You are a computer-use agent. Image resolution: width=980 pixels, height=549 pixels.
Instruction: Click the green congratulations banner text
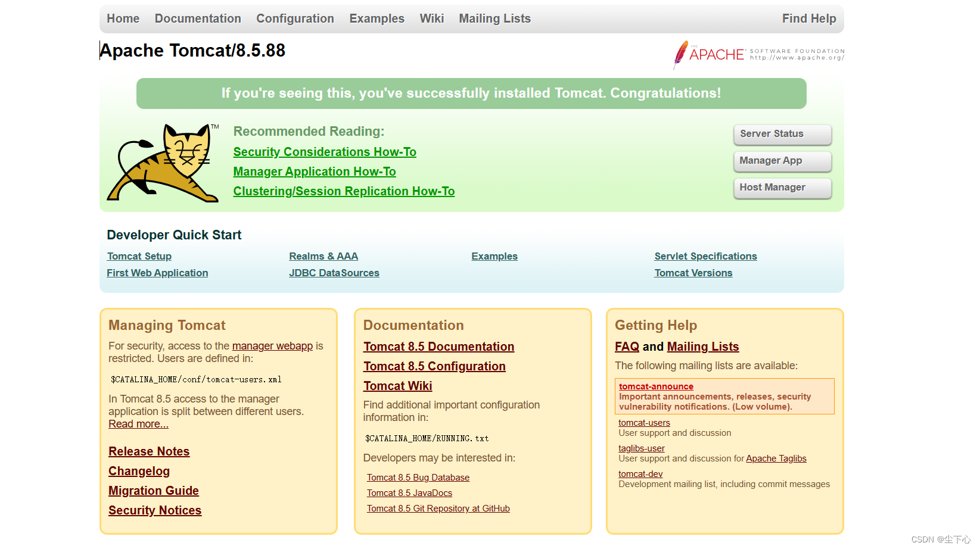tap(471, 93)
